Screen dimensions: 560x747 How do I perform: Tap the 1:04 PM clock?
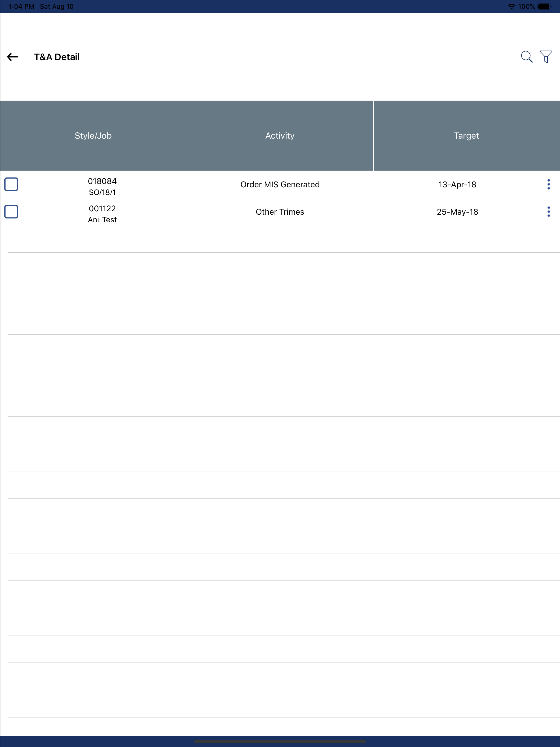click(21, 6)
